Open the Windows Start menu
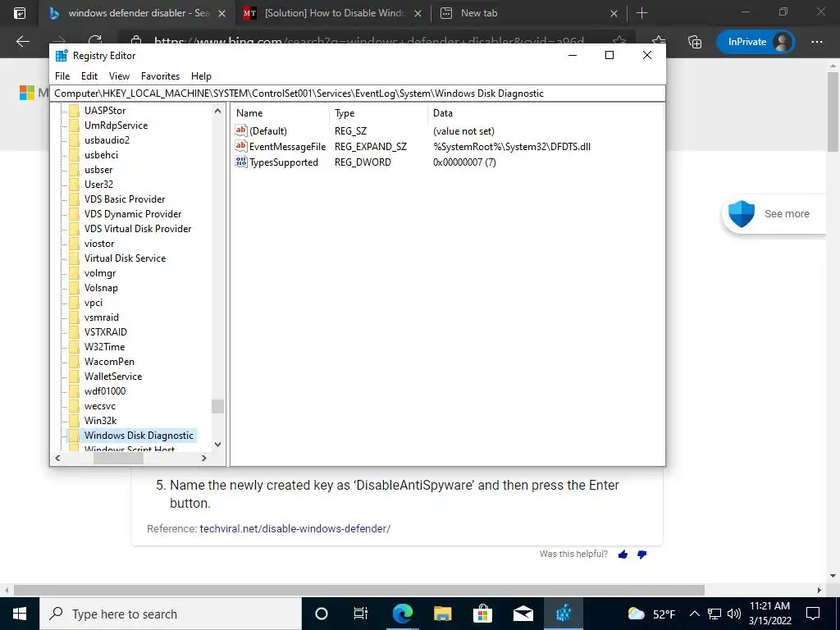This screenshot has height=630, width=840. click(x=20, y=614)
